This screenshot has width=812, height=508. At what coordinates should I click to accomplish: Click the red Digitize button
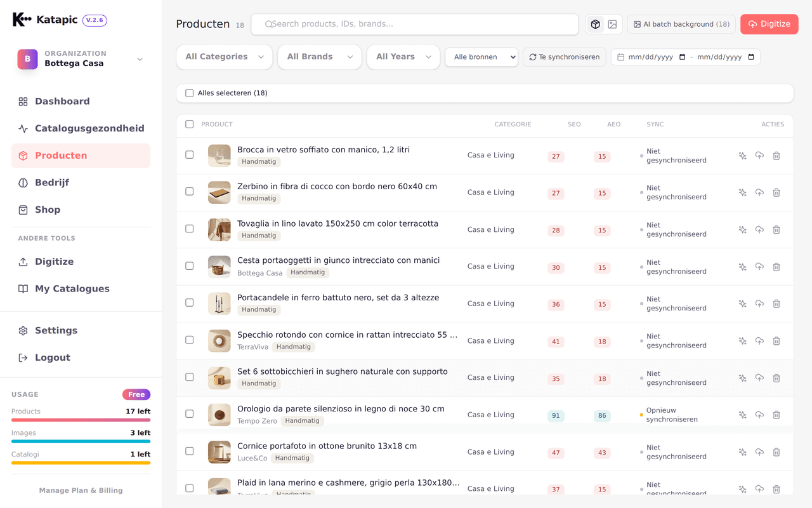[x=769, y=24]
